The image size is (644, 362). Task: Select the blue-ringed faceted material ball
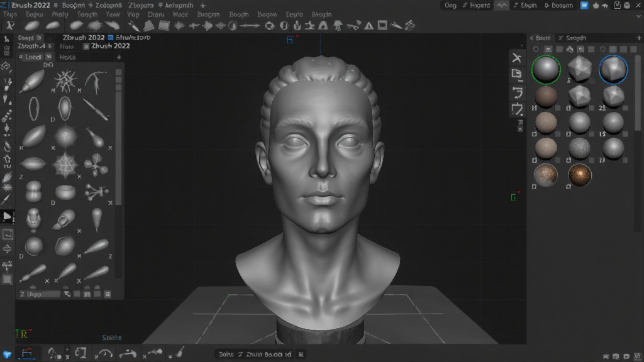point(613,69)
